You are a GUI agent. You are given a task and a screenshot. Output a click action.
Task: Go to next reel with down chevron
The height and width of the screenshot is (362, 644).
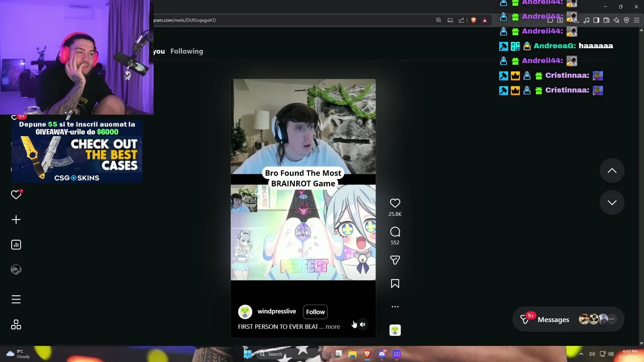[612, 203]
